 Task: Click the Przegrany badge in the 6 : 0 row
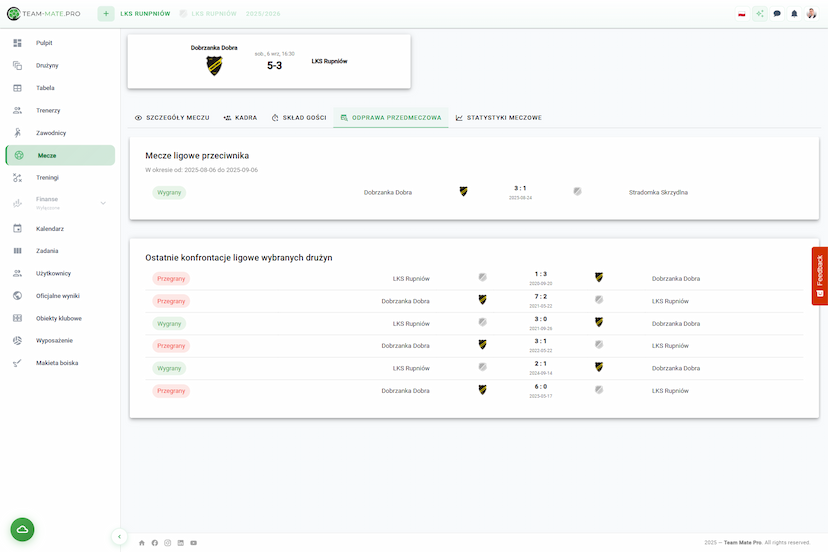click(171, 391)
